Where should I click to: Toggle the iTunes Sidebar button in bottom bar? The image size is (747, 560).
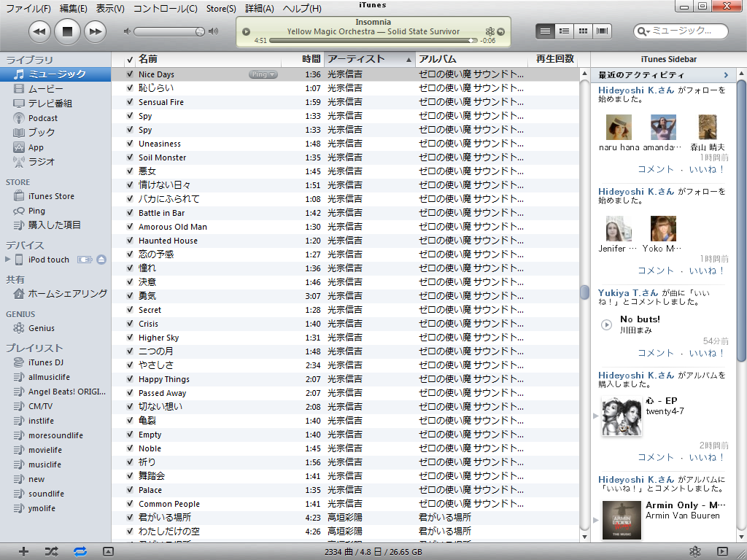[722, 551]
